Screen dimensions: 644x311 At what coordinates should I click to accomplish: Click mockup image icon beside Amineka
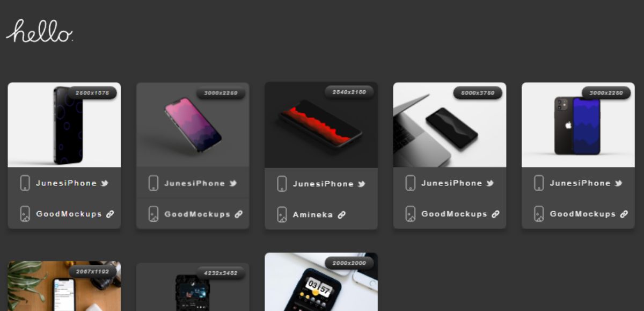282,215
